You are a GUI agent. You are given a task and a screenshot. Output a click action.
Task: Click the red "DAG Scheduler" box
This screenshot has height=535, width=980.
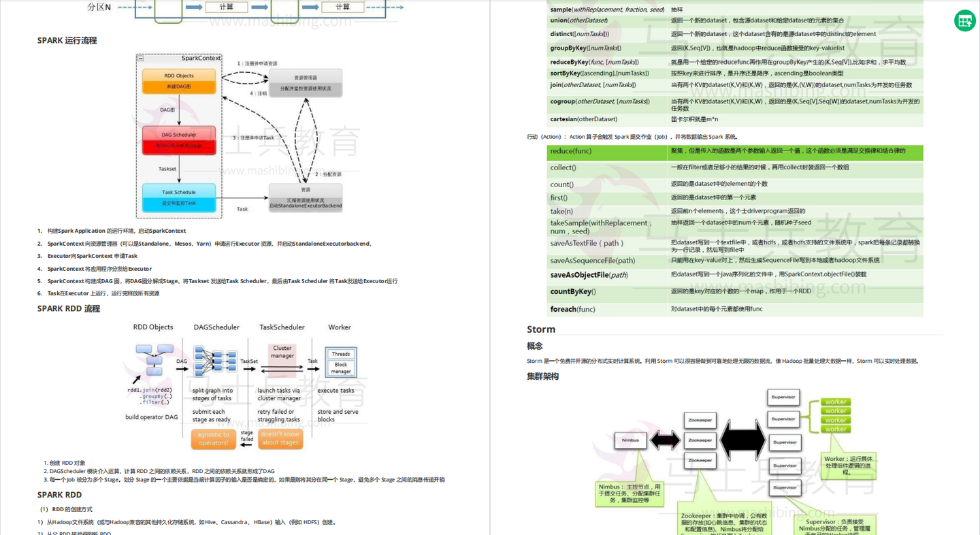179,140
